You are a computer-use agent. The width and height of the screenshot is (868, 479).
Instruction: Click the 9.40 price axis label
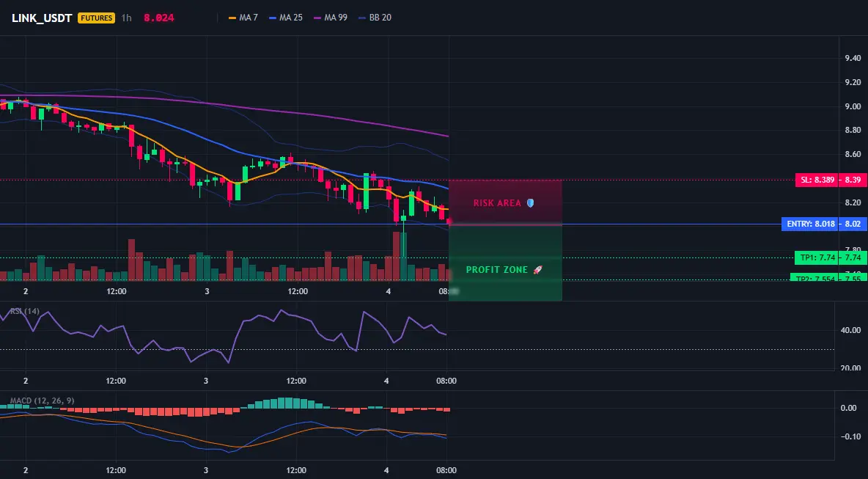pos(853,58)
